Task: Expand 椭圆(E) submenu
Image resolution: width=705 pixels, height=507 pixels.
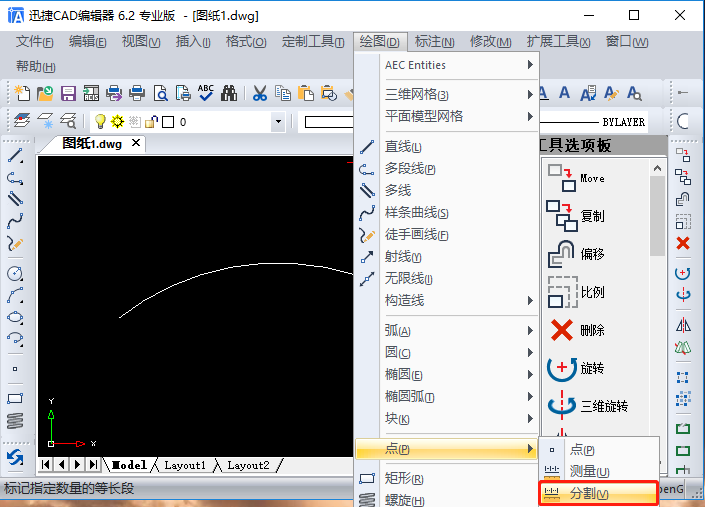Action: pyautogui.click(x=459, y=374)
